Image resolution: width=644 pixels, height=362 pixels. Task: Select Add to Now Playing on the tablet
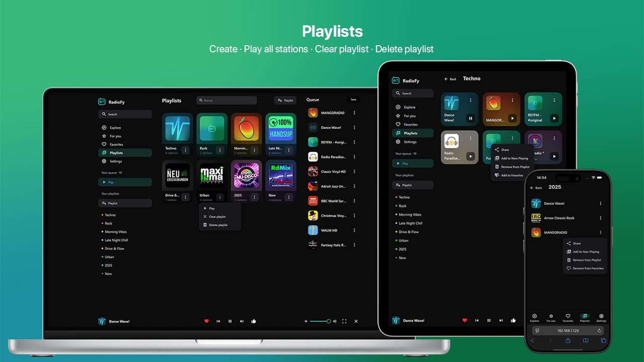(512, 158)
